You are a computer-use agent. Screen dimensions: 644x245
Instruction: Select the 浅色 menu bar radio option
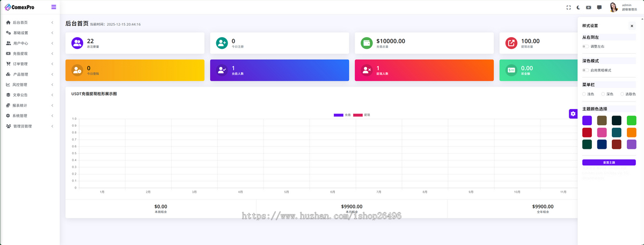[x=584, y=94]
